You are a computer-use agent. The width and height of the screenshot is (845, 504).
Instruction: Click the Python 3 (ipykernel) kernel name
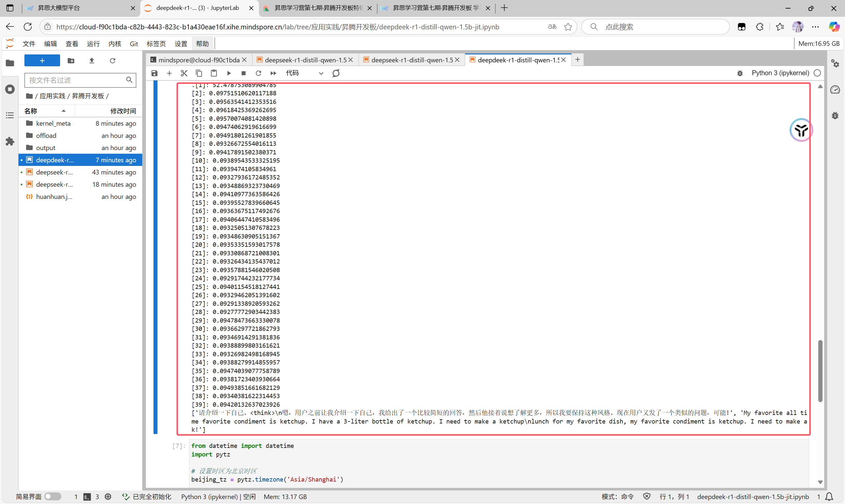(780, 73)
